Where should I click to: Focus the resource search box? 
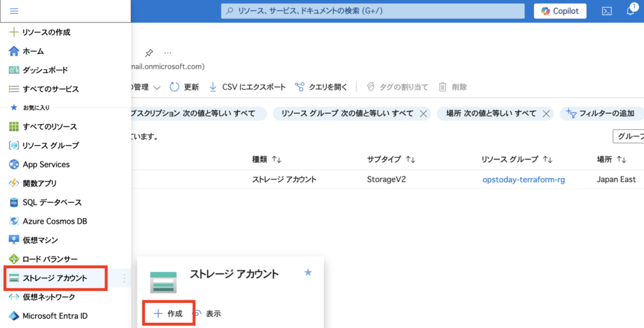click(372, 11)
